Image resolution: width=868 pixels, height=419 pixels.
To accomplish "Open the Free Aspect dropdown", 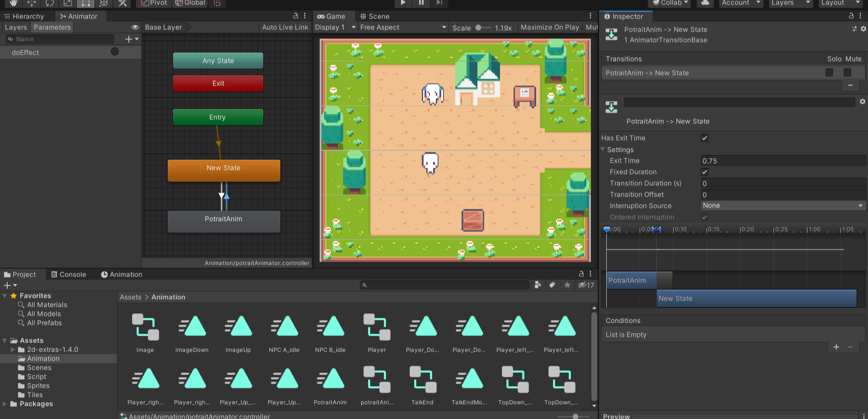I will pyautogui.click(x=403, y=27).
